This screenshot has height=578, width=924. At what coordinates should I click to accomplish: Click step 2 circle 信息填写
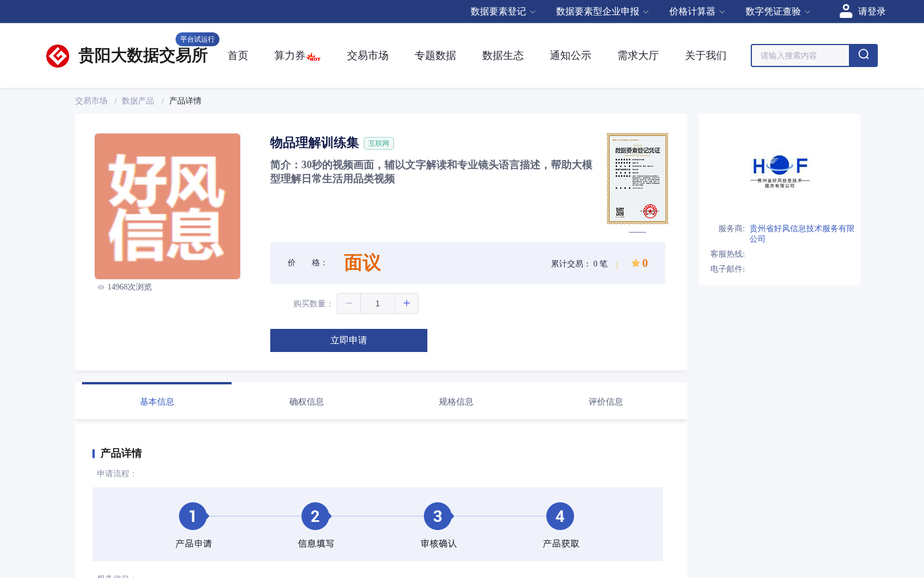click(x=315, y=516)
